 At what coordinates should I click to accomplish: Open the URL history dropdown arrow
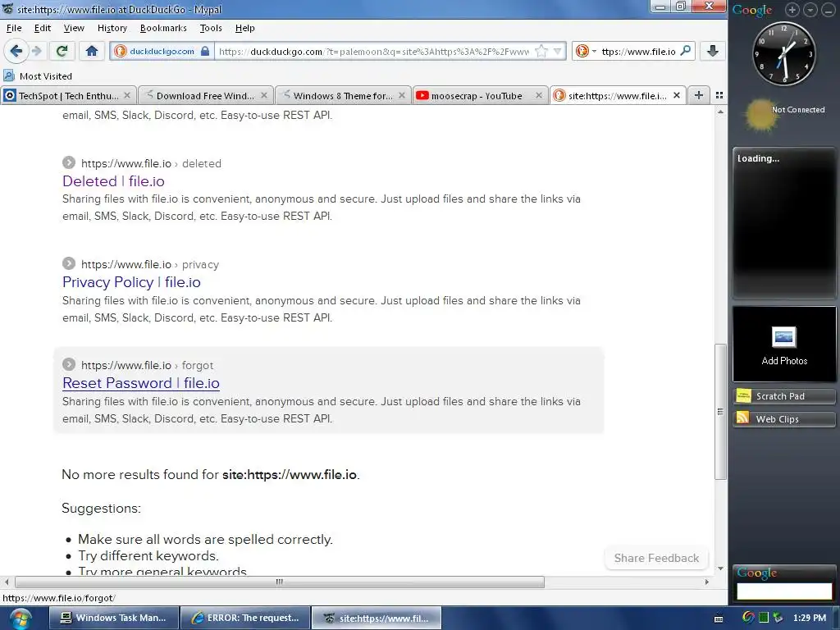(557, 52)
